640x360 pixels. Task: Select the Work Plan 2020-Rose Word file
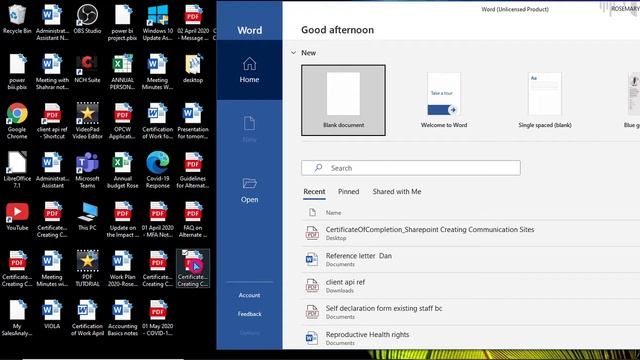tap(122, 268)
